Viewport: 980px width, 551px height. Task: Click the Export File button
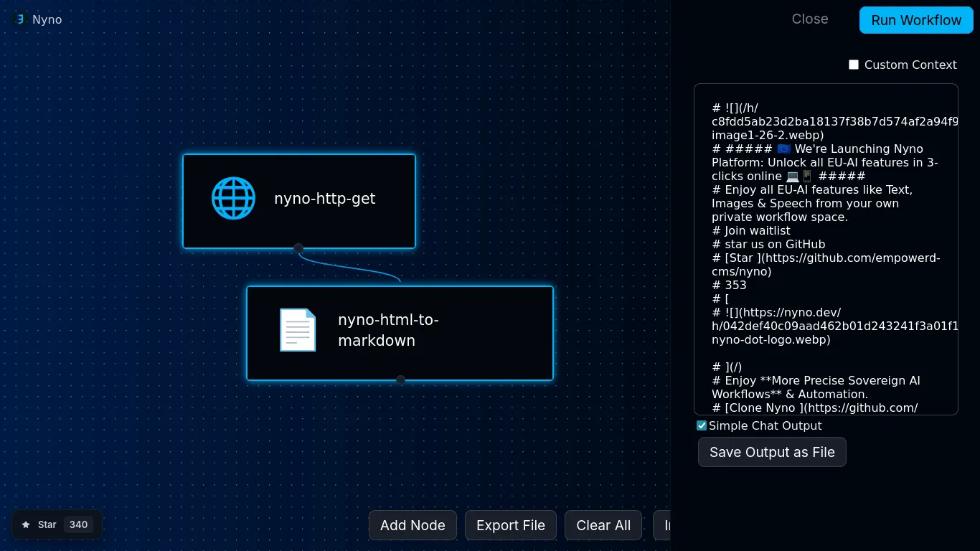(x=510, y=525)
